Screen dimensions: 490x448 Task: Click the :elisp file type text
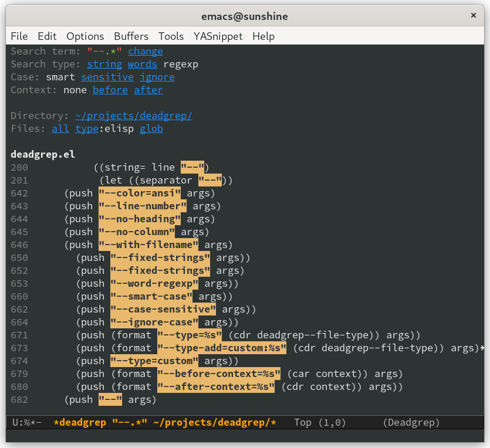[116, 128]
